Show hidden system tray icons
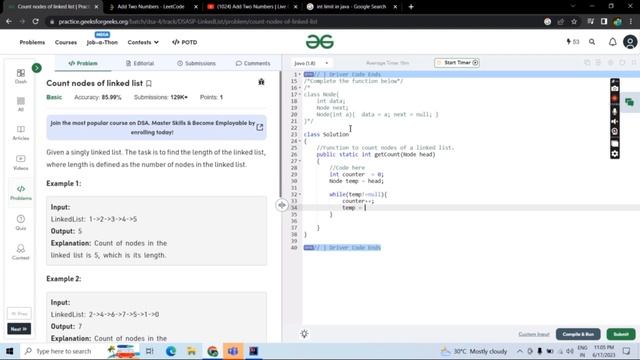640x360 pixels. pyautogui.click(x=520, y=351)
